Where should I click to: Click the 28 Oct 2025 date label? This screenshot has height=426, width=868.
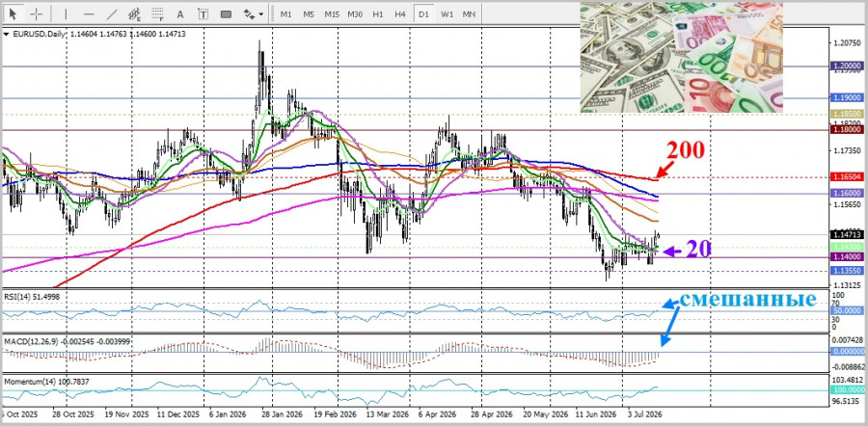click(x=72, y=414)
